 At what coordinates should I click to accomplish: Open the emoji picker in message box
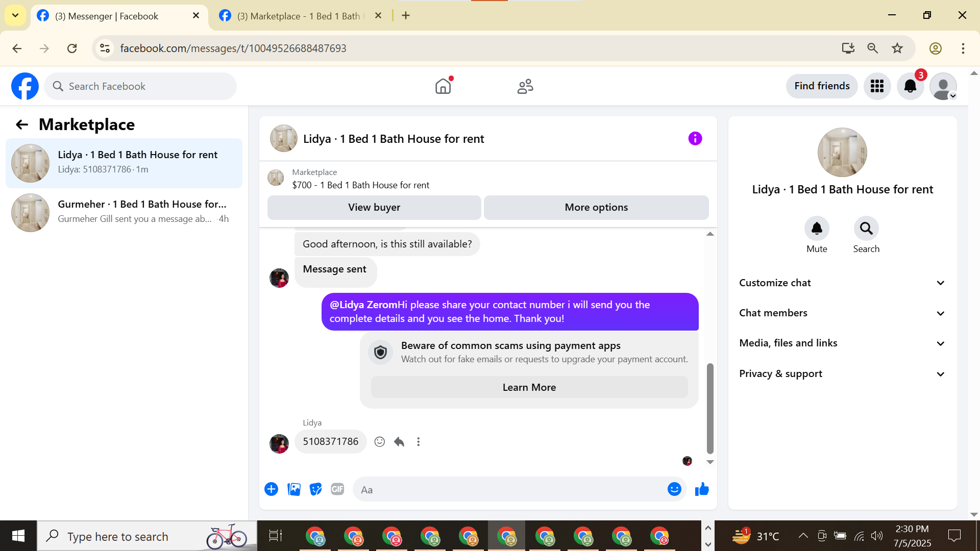pos(674,489)
